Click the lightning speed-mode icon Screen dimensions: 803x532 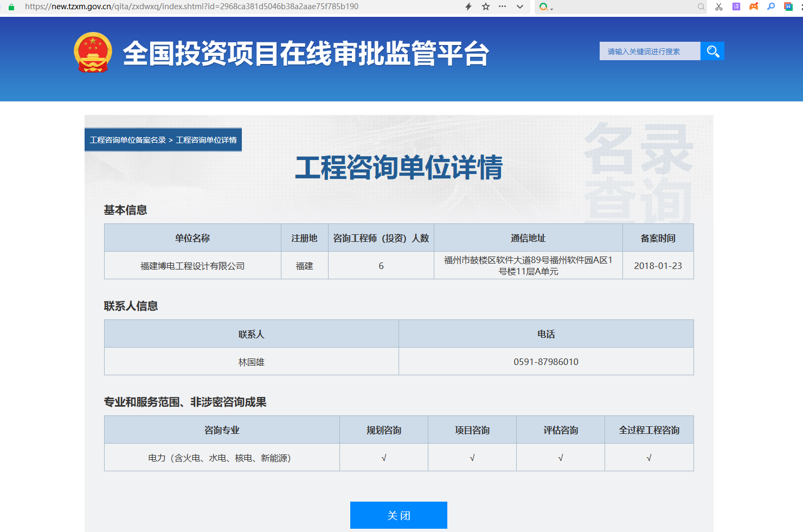(x=468, y=7)
